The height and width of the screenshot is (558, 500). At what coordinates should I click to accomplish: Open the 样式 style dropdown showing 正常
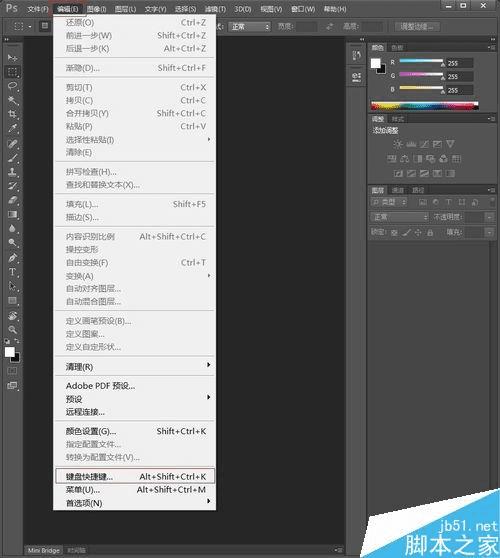[x=249, y=27]
